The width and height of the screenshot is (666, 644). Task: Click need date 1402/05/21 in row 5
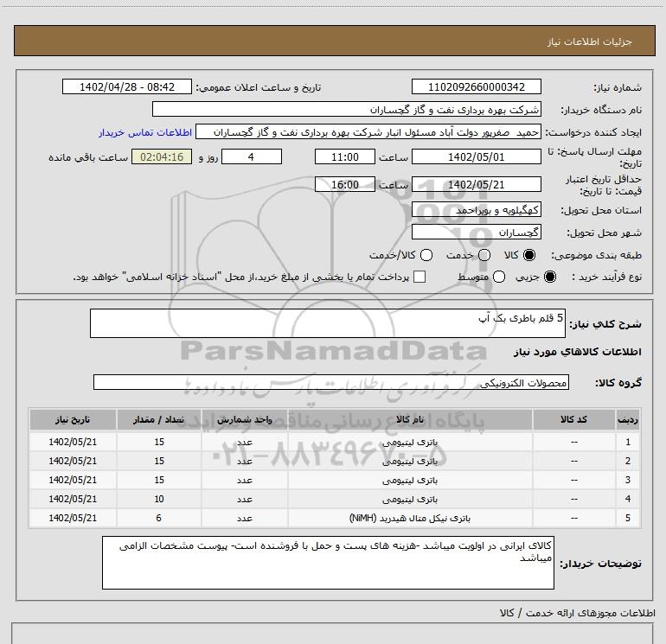(x=73, y=519)
